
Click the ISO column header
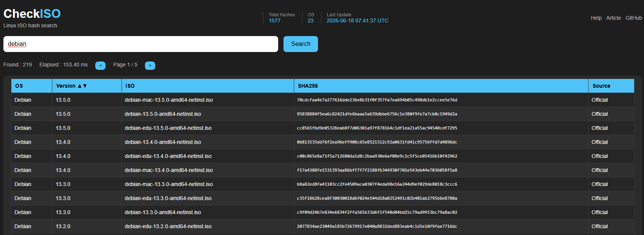click(208, 86)
